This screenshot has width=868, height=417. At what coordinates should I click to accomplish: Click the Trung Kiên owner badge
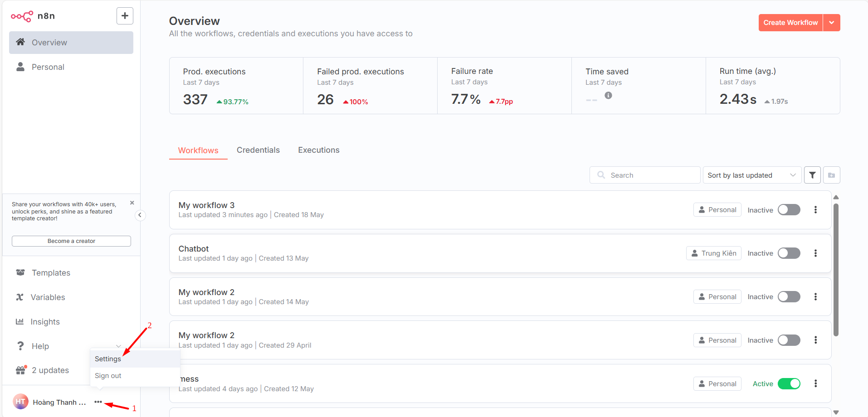(x=714, y=253)
